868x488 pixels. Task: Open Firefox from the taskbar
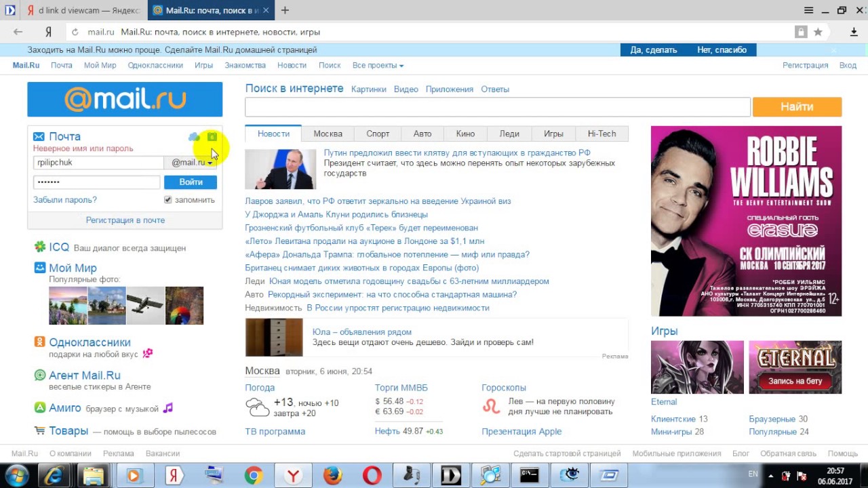[332, 475]
